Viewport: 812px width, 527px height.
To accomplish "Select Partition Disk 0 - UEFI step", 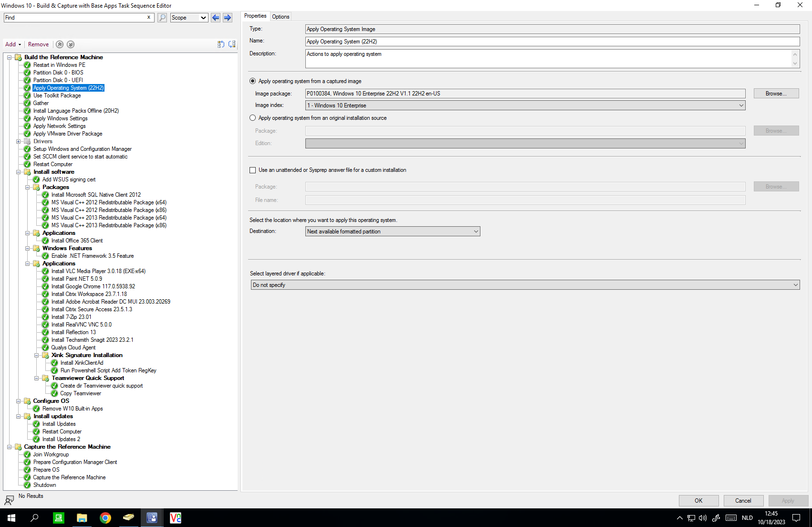I will pyautogui.click(x=58, y=80).
